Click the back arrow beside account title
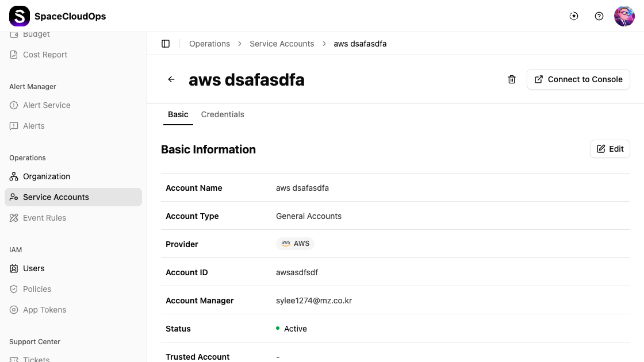 pos(171,79)
